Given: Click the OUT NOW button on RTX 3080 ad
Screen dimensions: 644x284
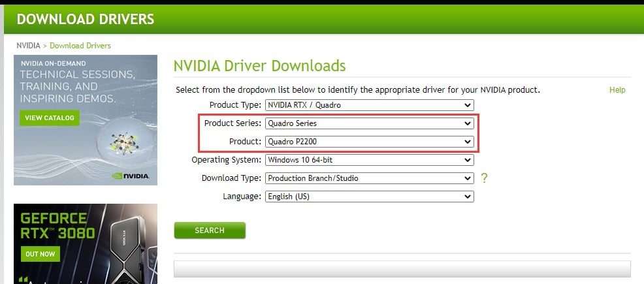Looking at the screenshot, I should point(40,254).
